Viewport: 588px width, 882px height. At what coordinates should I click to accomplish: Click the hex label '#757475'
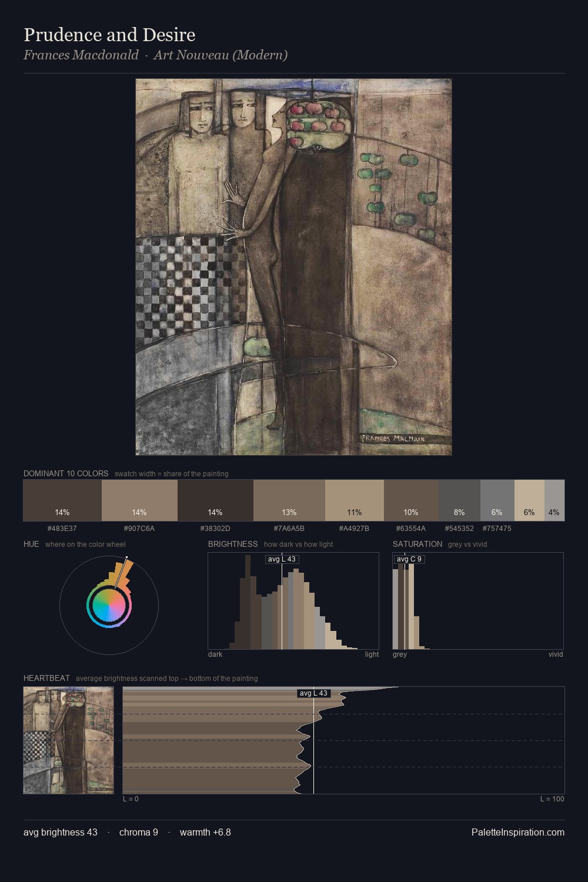(497, 528)
